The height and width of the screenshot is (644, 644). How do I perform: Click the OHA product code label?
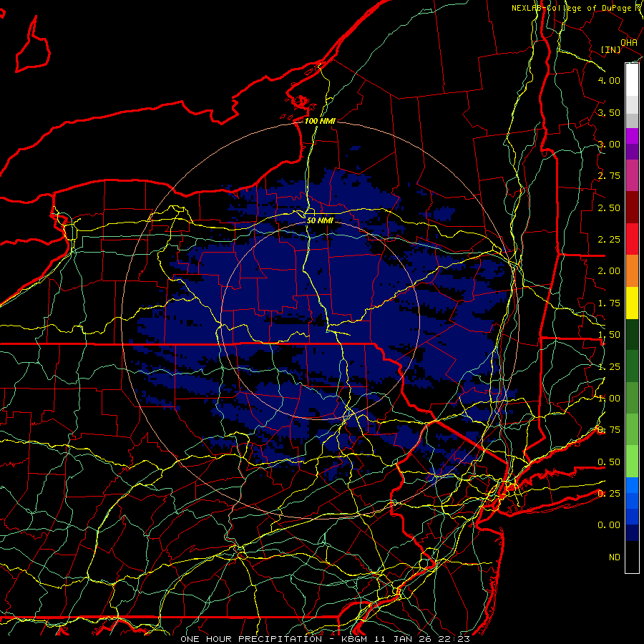click(x=629, y=43)
